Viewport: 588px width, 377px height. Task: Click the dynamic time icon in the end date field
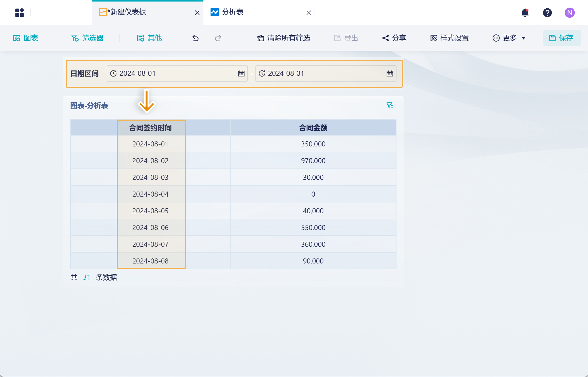tap(262, 73)
